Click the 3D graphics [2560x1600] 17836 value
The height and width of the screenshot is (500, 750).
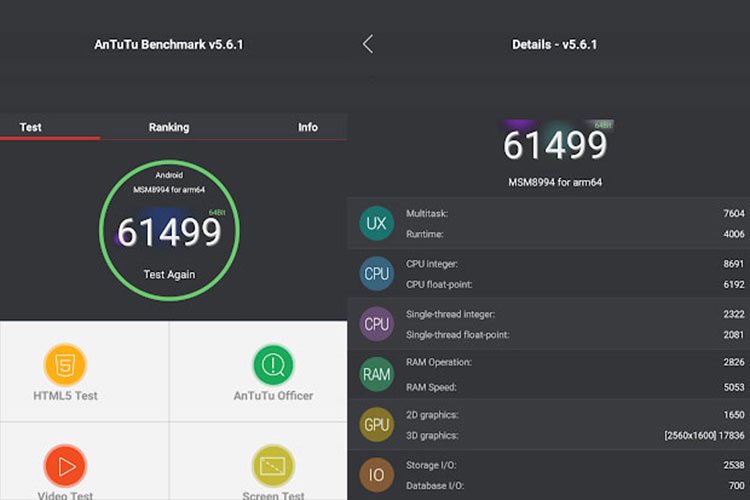[x=704, y=435]
